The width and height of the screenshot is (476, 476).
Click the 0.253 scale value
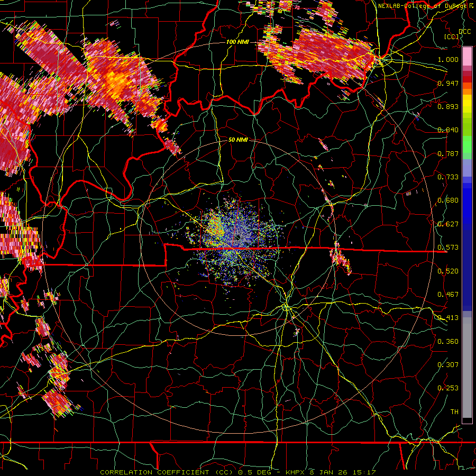[448, 388]
